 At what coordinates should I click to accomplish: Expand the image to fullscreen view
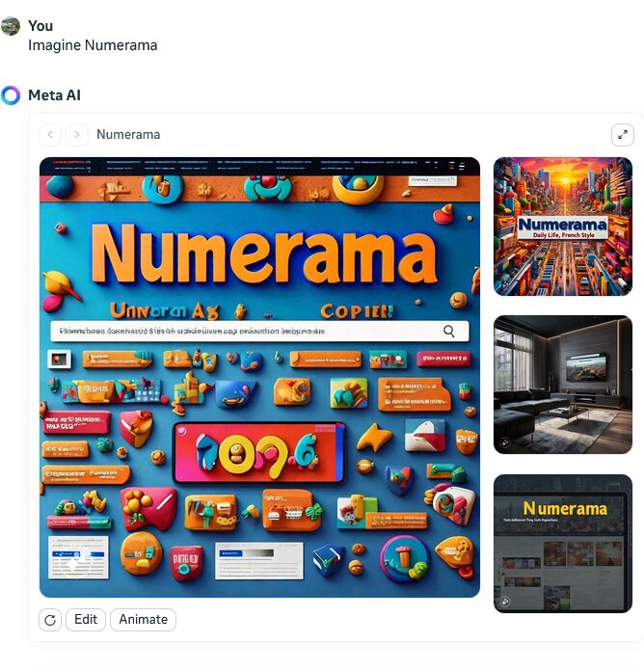tap(623, 135)
